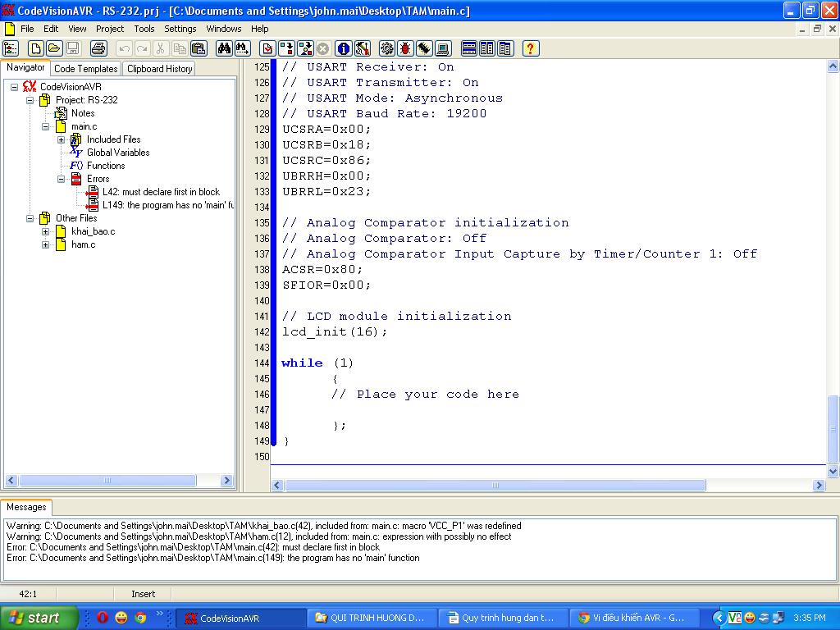The image size is (840, 630).
Task: Open the Debugger bug icon
Action: coord(405,48)
